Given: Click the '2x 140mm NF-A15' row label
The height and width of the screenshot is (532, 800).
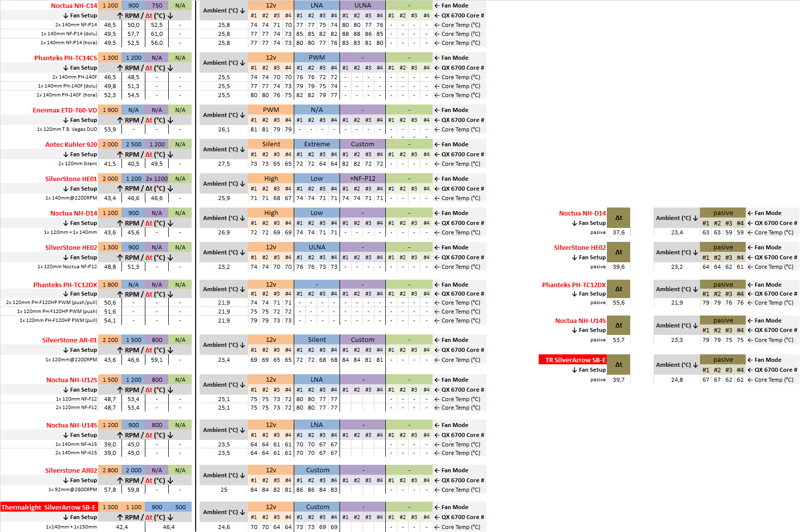Looking at the screenshot, I should coord(76,453).
